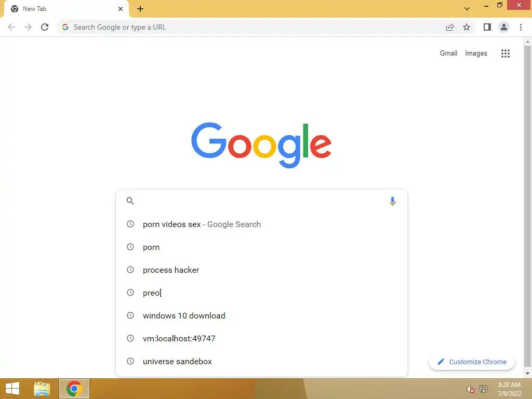Choose 'vm:localhost:49747' suggestion
The image size is (532, 399).
(x=261, y=338)
